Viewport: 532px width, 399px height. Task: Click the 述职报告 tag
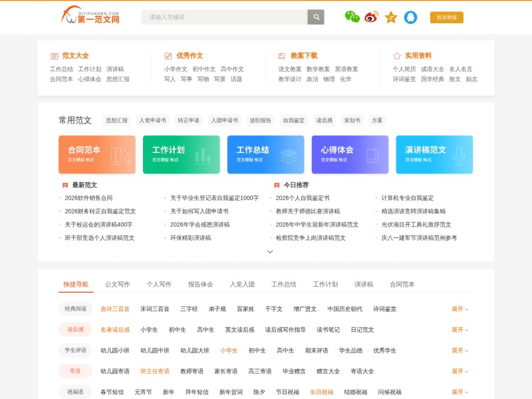[261, 120]
